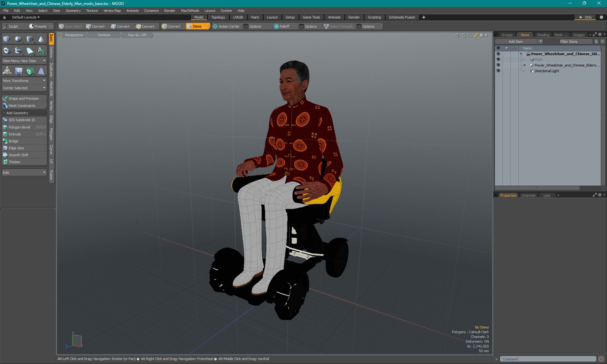Select the Cube primitive tool
Image resolution: width=607 pixels, height=364 pixels.
tap(6, 39)
